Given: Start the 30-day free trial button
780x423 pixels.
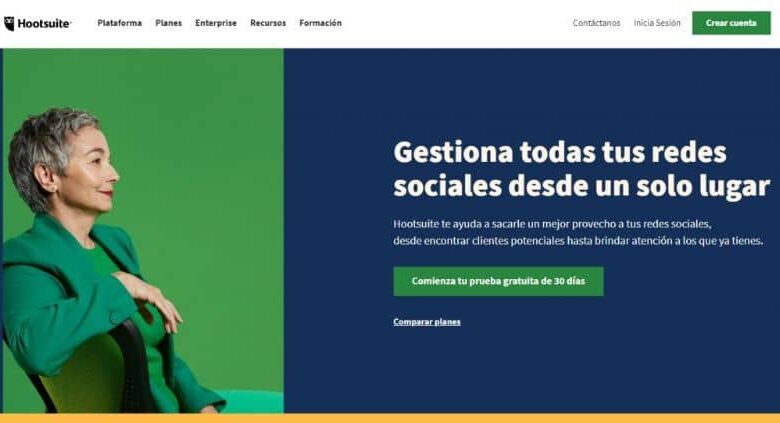Looking at the screenshot, I should (498, 281).
